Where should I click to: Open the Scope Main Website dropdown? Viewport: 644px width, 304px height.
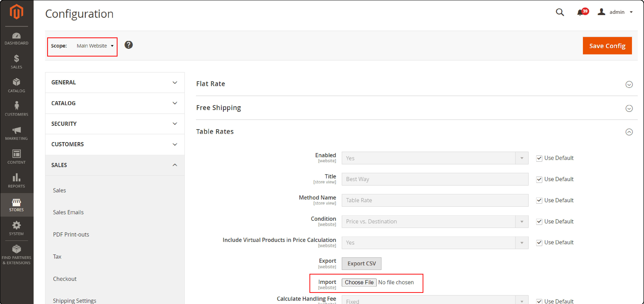[95, 46]
